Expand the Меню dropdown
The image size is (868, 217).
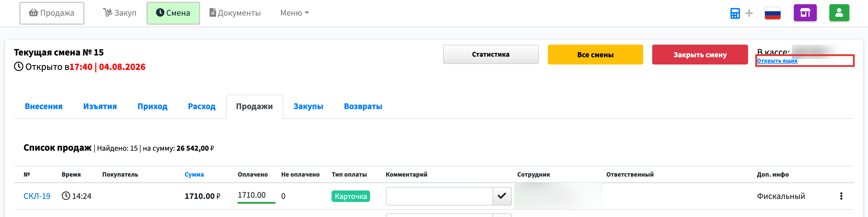tap(294, 13)
